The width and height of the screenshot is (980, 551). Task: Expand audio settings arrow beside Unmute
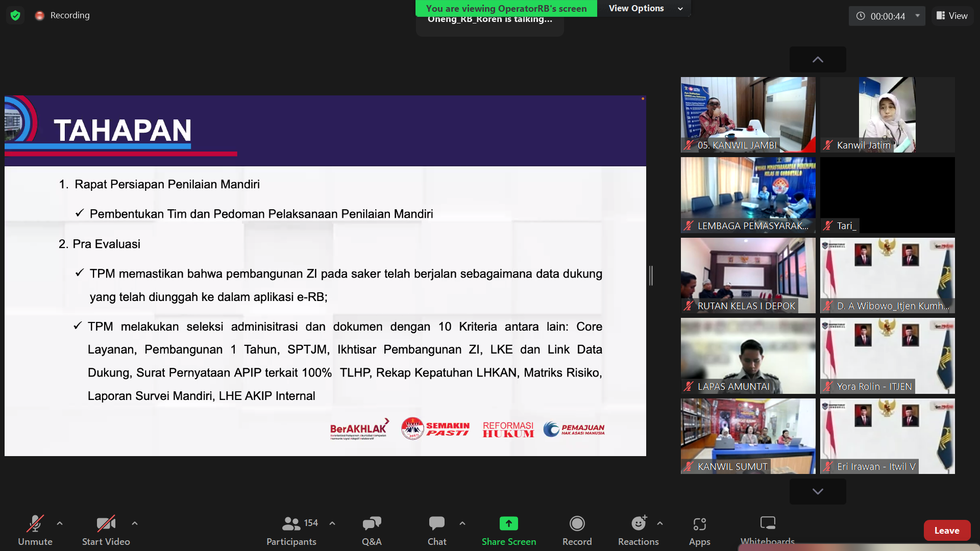(60, 523)
